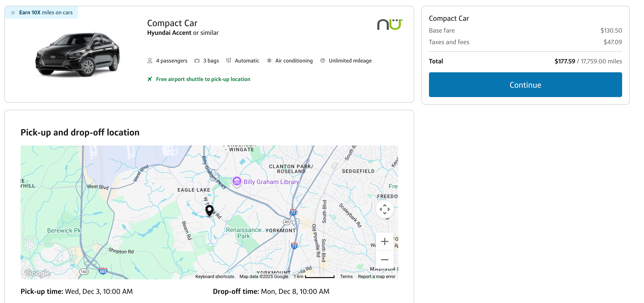This screenshot has height=303, width=644.
Task: Click the NU car rental logo
Action: pyautogui.click(x=389, y=24)
